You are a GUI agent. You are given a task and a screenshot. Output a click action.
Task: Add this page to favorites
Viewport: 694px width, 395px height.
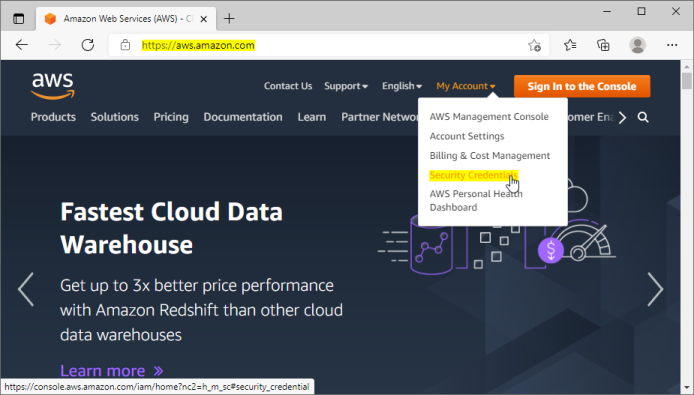[x=534, y=45]
